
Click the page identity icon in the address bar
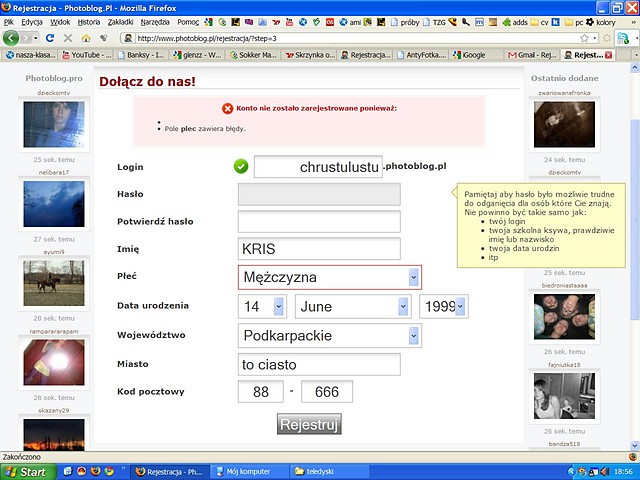point(128,38)
